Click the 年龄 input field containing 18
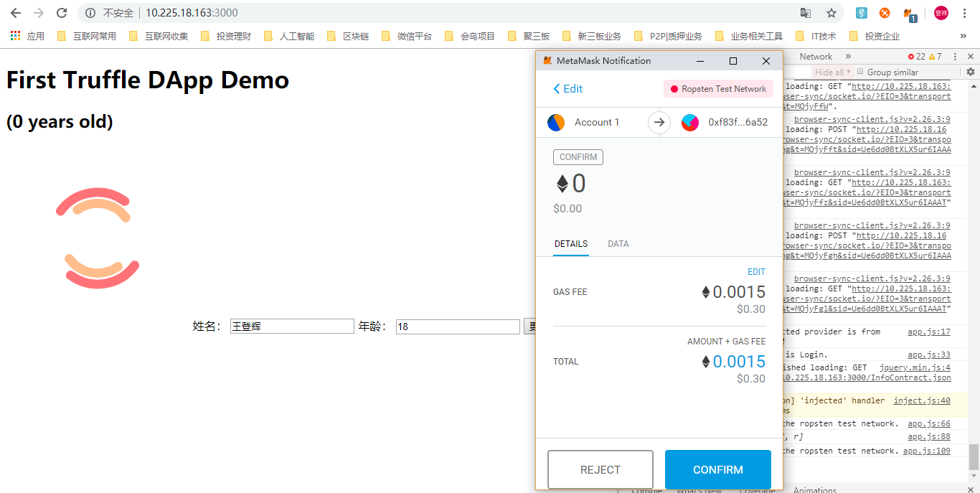The image size is (980, 493). [x=457, y=327]
